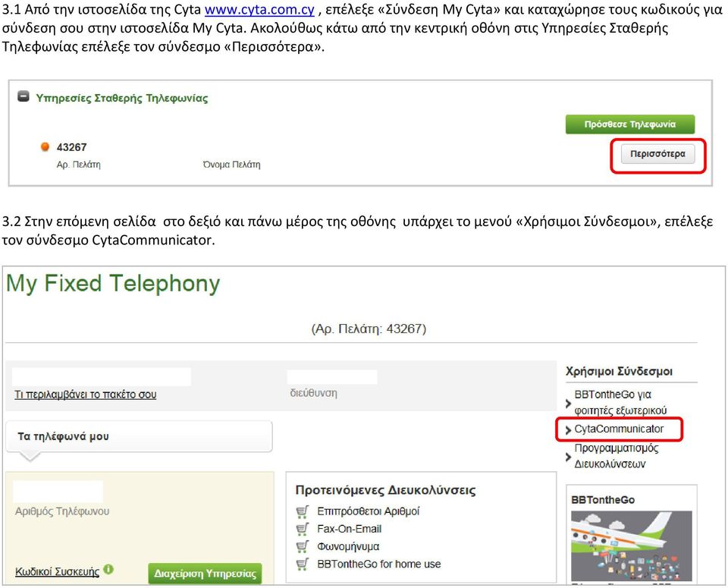Open the Fax-On-Email facility
The image size is (728, 588).
coord(349,529)
